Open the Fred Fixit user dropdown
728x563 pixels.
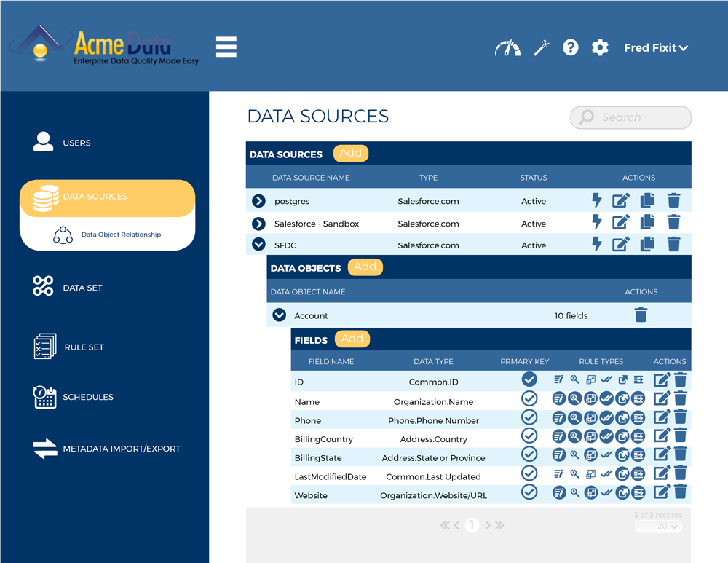[655, 48]
